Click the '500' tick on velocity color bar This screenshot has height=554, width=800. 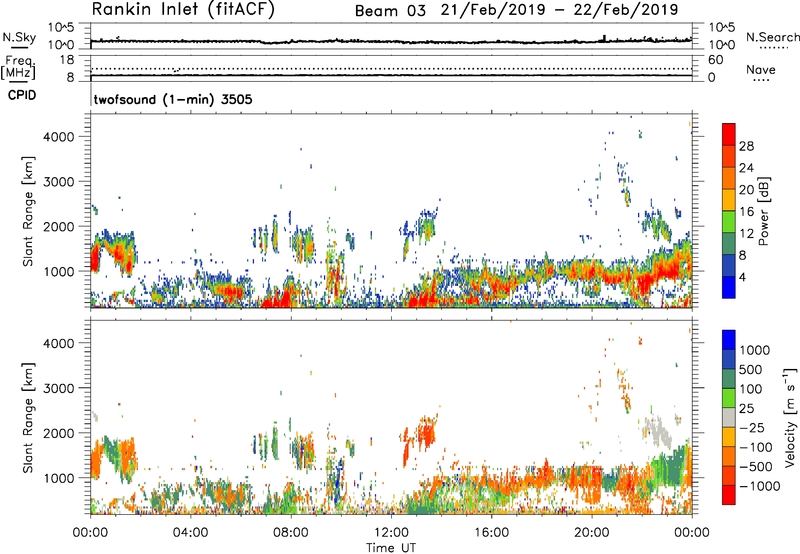coord(751,370)
